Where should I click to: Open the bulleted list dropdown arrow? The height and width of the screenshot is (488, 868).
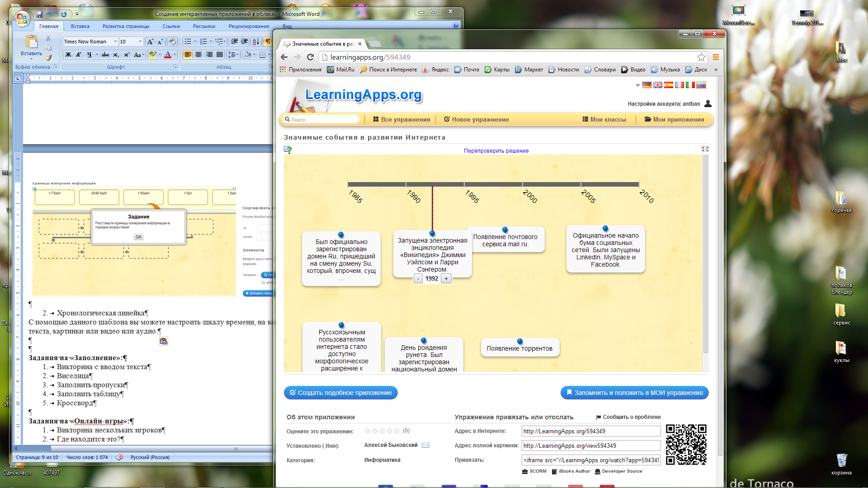(195, 42)
